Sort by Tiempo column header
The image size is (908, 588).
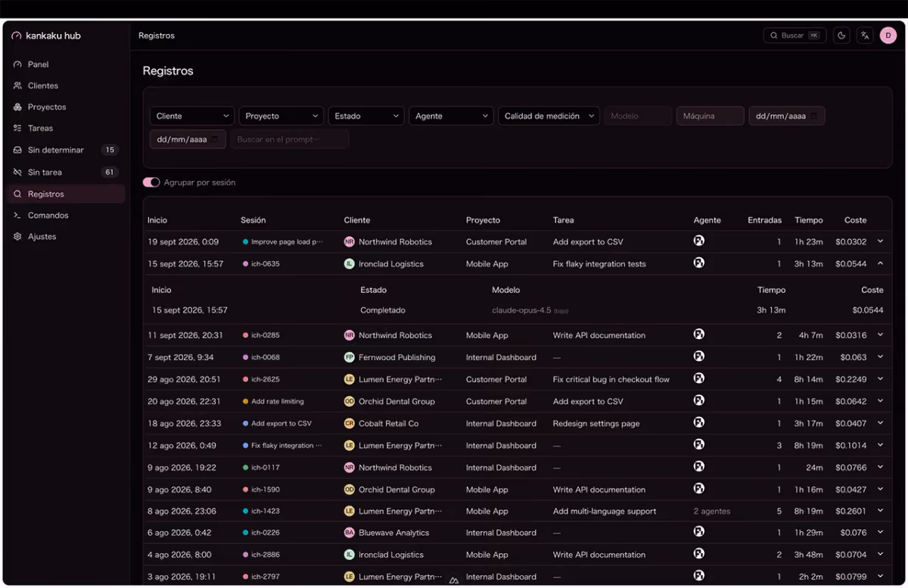point(808,220)
